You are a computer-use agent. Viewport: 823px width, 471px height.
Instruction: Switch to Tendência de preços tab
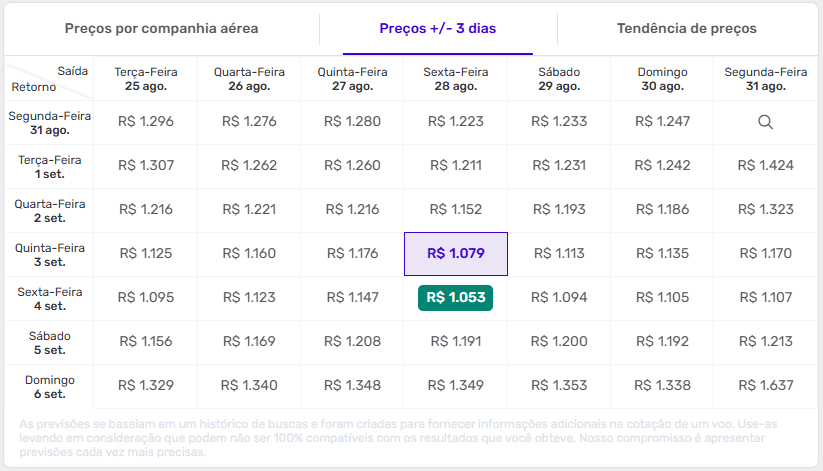[686, 28]
